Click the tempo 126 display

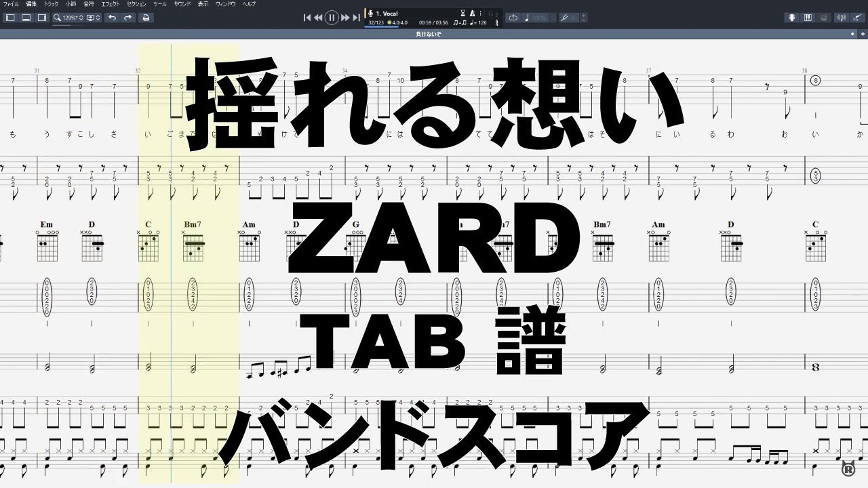click(479, 23)
